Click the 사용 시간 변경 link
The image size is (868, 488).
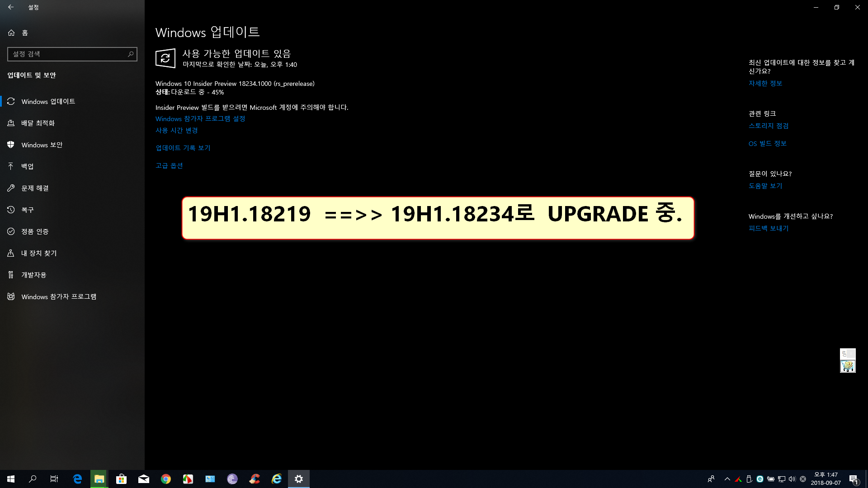177,131
